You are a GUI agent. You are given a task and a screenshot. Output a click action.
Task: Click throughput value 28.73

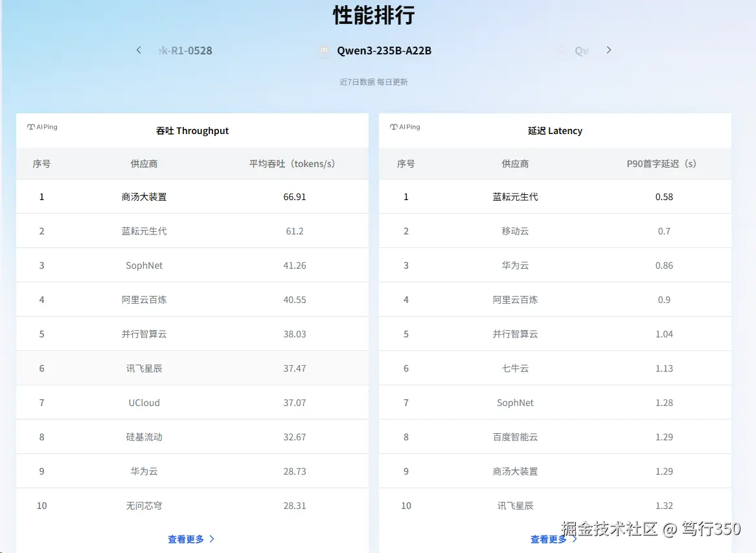[x=295, y=471]
